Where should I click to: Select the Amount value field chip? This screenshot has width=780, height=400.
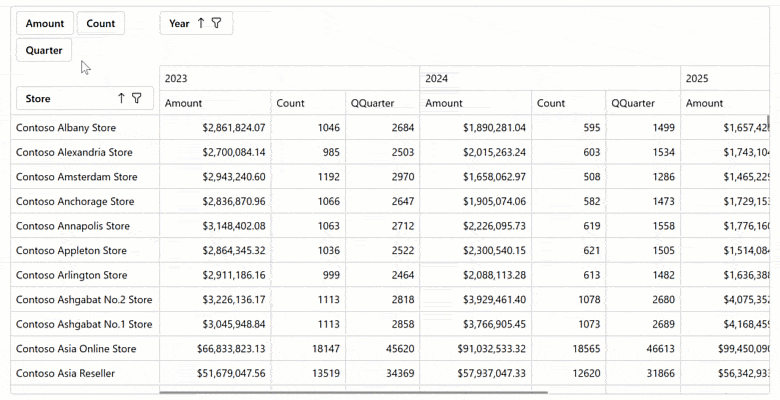coord(45,23)
